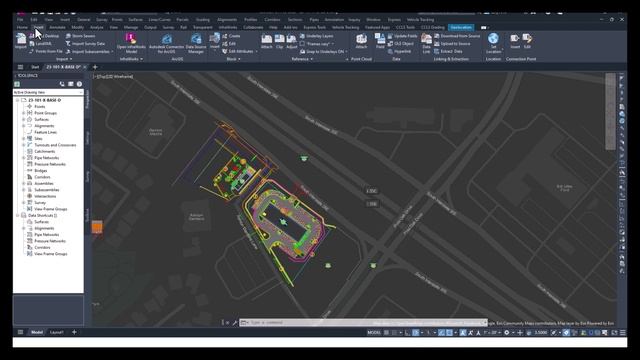Image resolution: width=640 pixels, height=360 pixels.
Task: Expand the Surfaces node under the drawing
Action: (x=24, y=120)
